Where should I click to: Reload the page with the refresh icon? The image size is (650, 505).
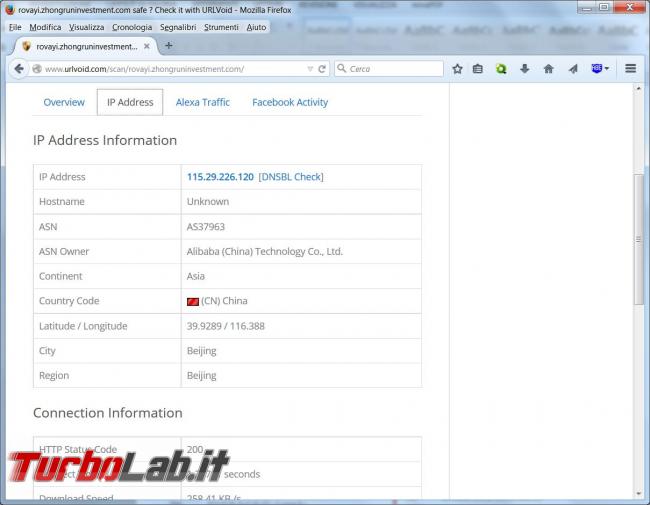[x=322, y=69]
